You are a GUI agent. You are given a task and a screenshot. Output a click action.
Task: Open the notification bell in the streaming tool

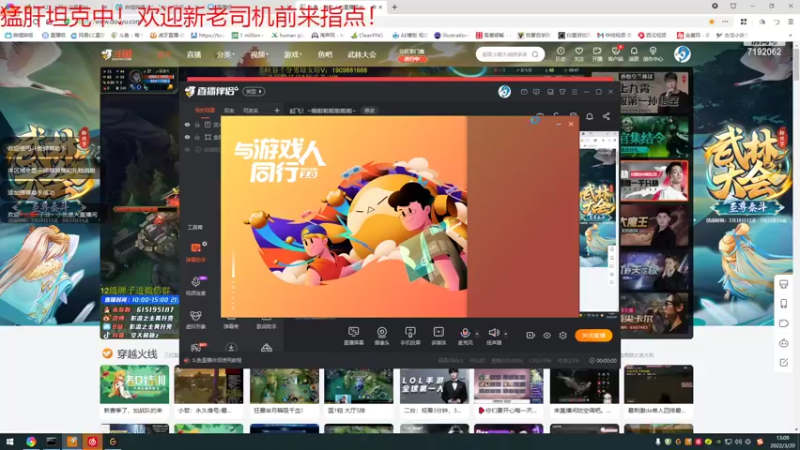click(589, 116)
